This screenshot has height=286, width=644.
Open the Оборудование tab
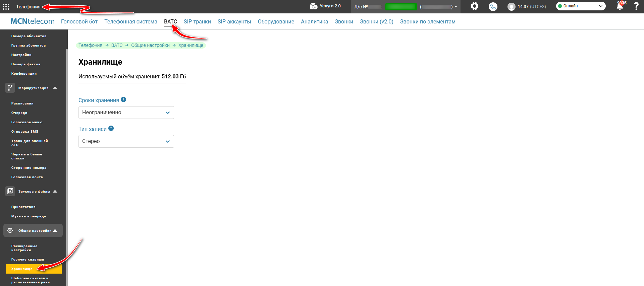(276, 21)
